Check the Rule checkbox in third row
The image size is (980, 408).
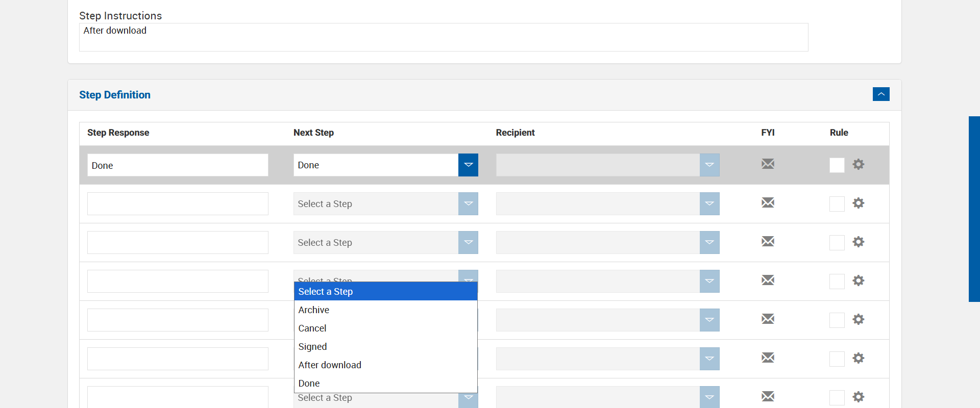(x=837, y=243)
